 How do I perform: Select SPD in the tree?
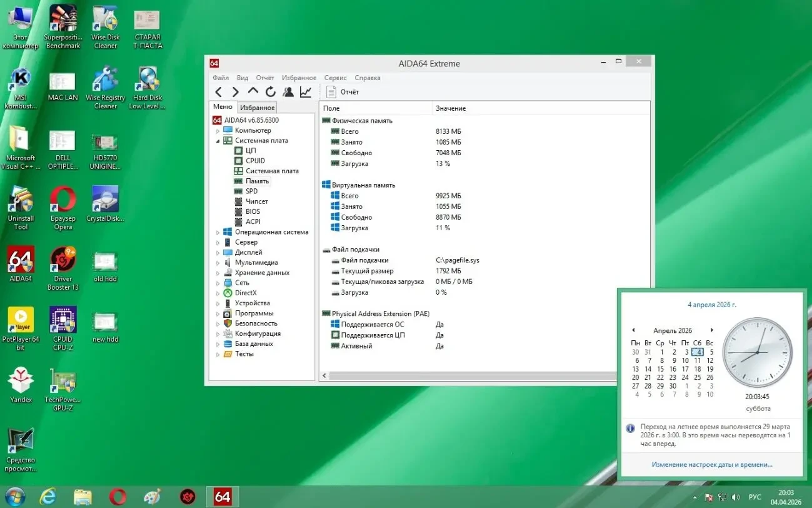pyautogui.click(x=251, y=191)
